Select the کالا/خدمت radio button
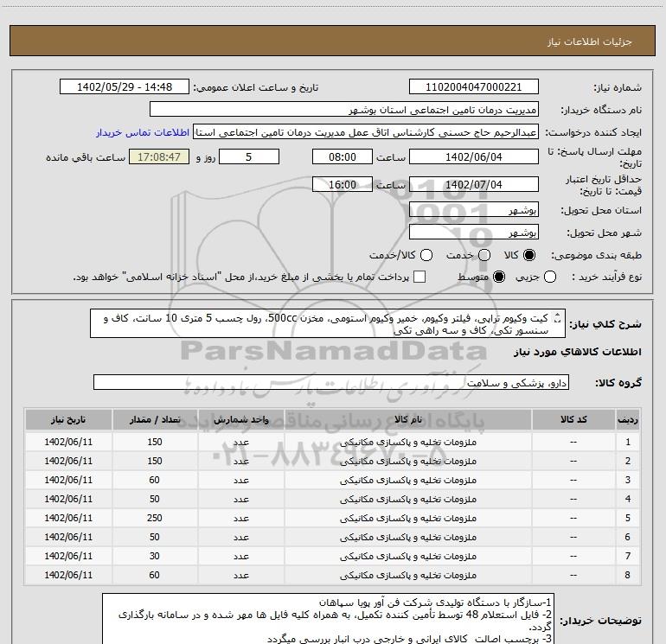 pos(426,255)
